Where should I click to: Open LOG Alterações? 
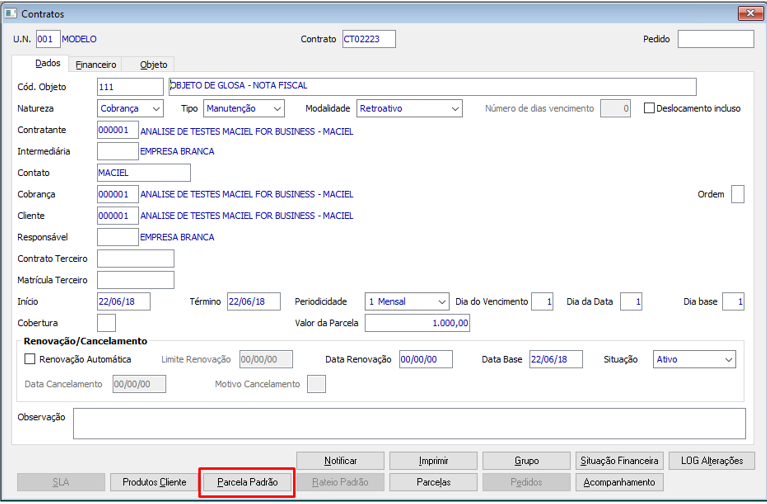(x=712, y=461)
